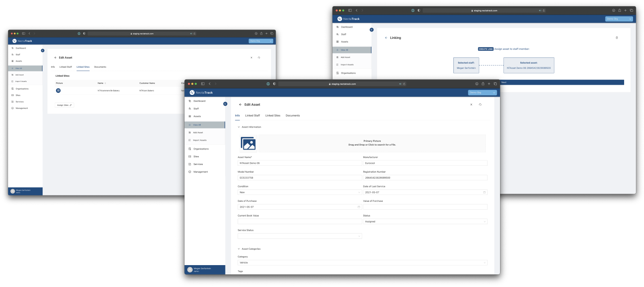Click the trash icon on the Linking page

click(x=617, y=38)
